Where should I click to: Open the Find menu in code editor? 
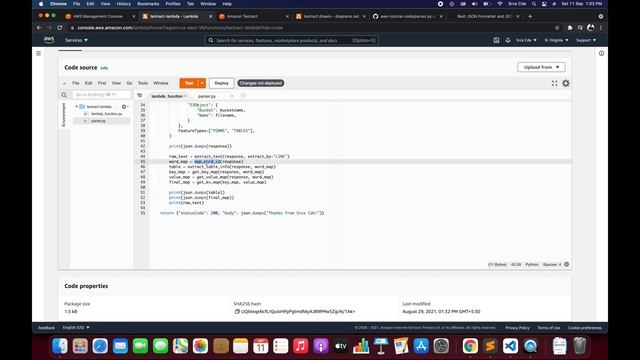click(102, 83)
